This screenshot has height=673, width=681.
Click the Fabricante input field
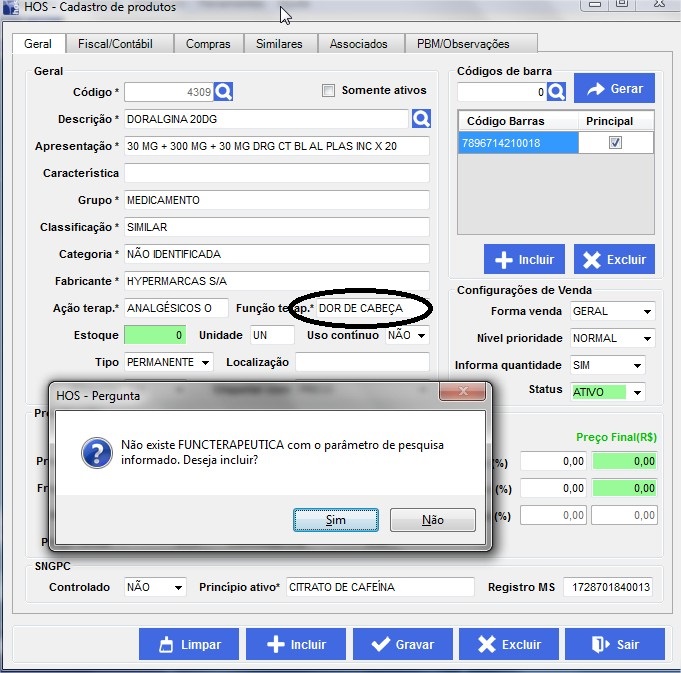[276, 281]
